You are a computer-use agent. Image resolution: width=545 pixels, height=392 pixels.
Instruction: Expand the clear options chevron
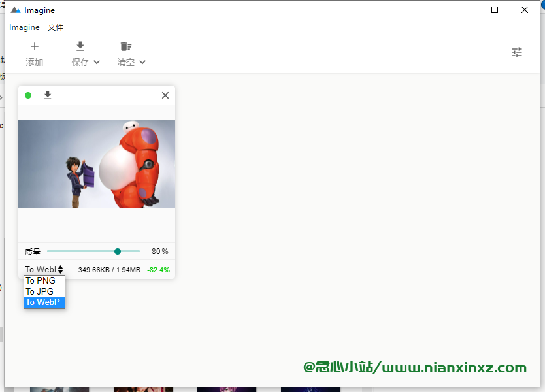pos(142,62)
